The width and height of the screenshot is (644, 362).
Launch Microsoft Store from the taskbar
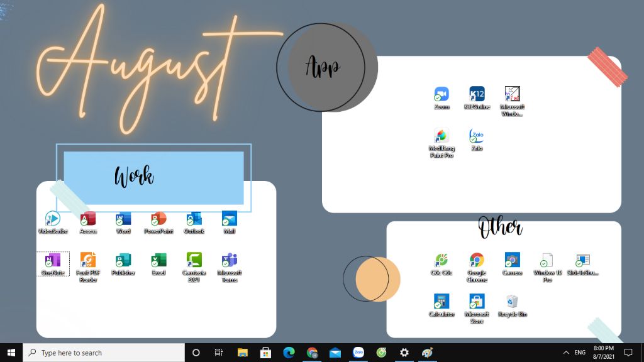(x=266, y=353)
